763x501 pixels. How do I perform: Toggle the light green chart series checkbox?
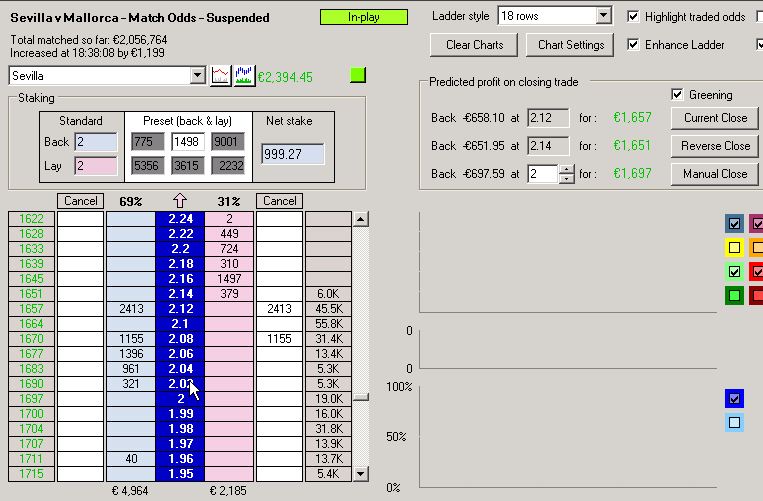tap(734, 271)
